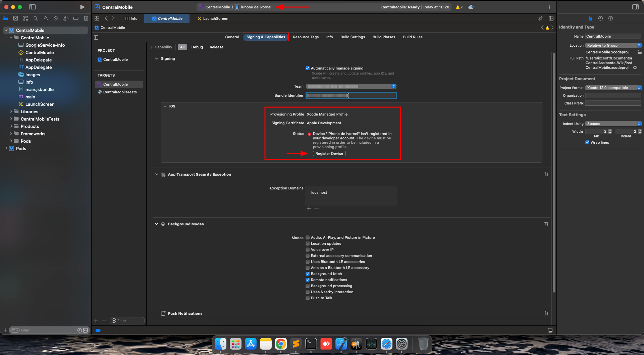Screen dimensions: 644x355
Task: Enable Background processing mode
Action: [308, 286]
